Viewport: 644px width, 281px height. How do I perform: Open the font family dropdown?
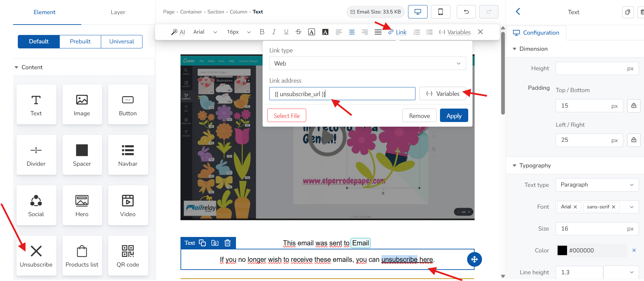point(205,32)
